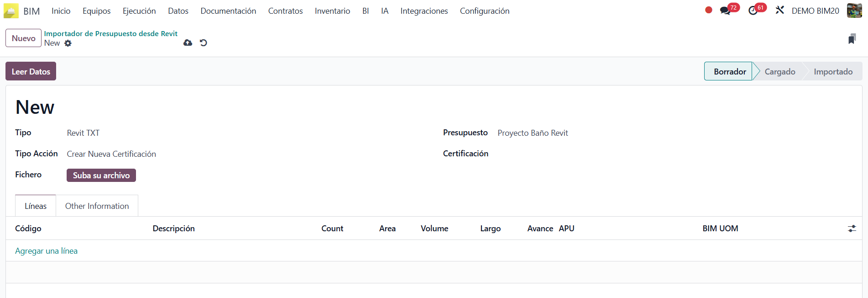Click the bookmark icon at top right
The image size is (868, 298).
click(852, 39)
